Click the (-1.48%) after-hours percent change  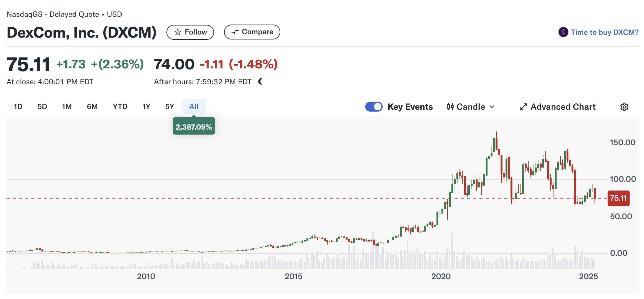(253, 64)
